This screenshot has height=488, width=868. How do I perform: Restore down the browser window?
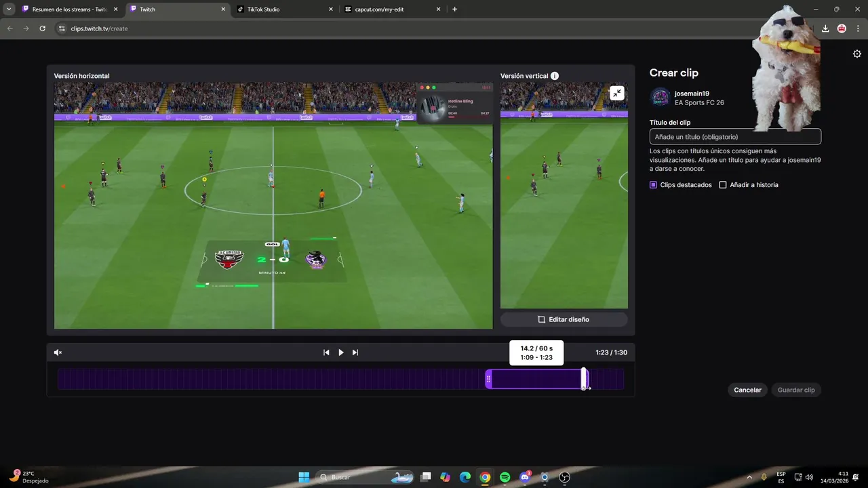click(x=836, y=9)
